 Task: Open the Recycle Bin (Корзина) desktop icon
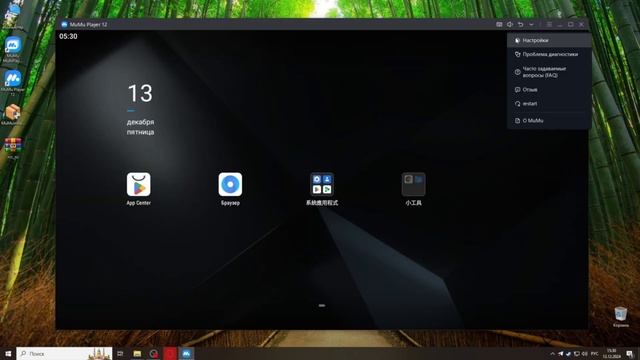pyautogui.click(x=621, y=317)
